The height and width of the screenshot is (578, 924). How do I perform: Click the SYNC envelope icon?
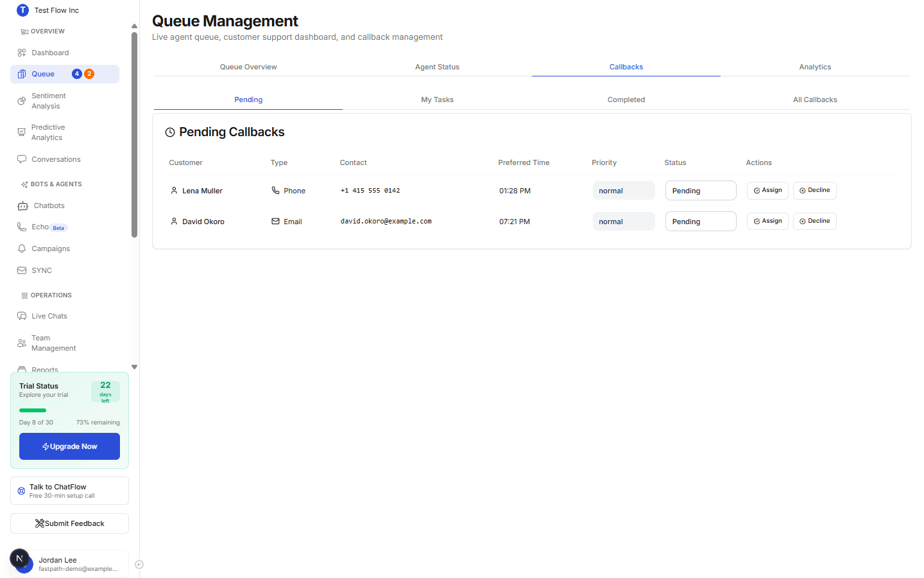coord(22,270)
